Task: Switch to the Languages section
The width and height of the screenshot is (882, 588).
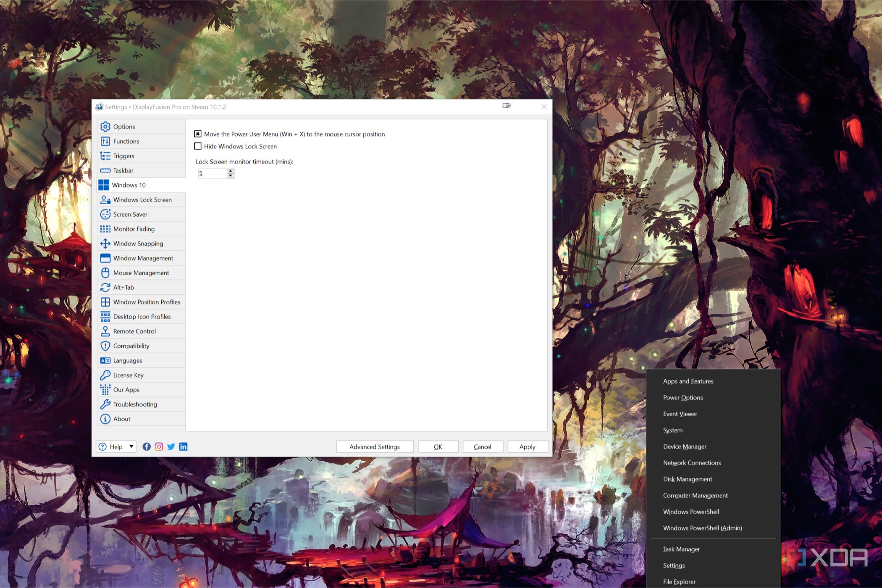Action: point(142,360)
